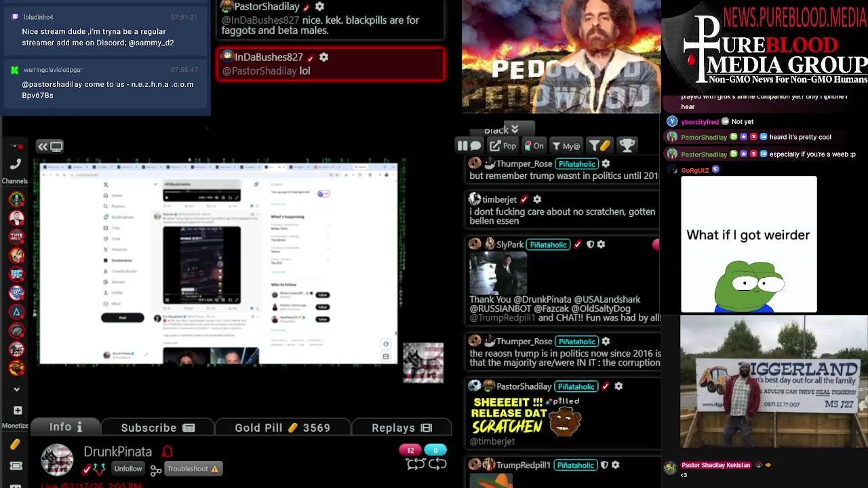Open the plus icon above Monetize
Image resolution: width=868 pixels, height=488 pixels.
(18, 411)
